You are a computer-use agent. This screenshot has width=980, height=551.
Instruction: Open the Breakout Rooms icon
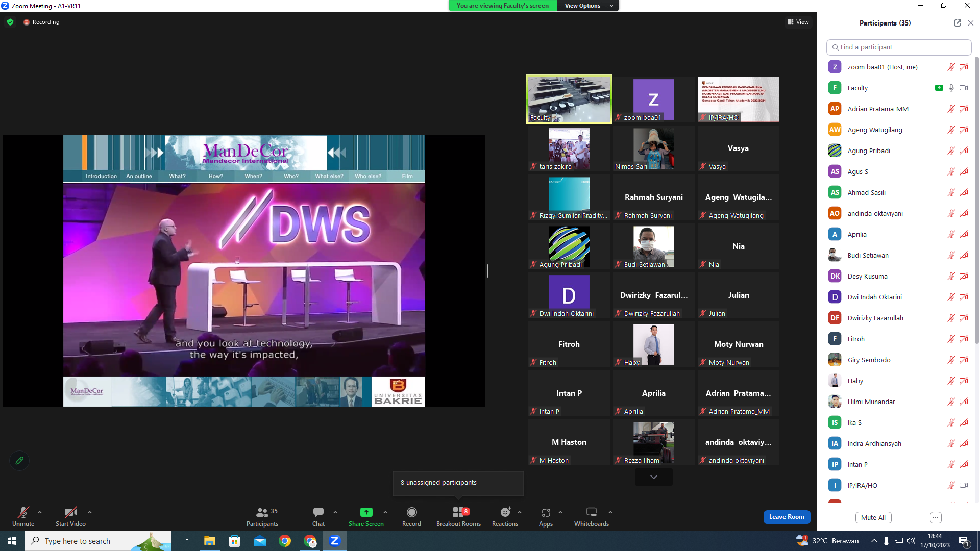(458, 512)
